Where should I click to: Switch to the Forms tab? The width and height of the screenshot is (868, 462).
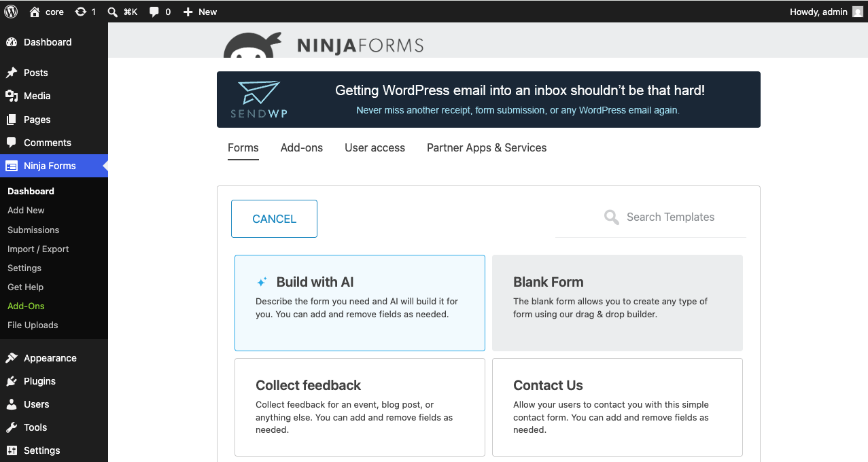(243, 147)
